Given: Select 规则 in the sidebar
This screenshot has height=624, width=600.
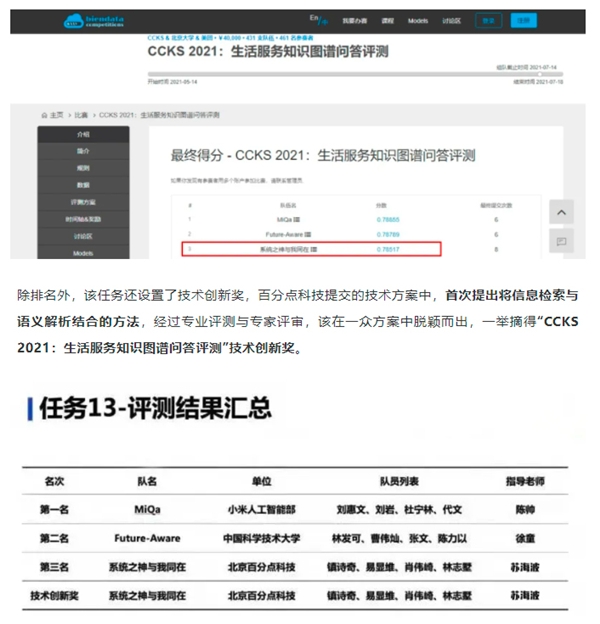Looking at the screenshot, I should (x=83, y=168).
